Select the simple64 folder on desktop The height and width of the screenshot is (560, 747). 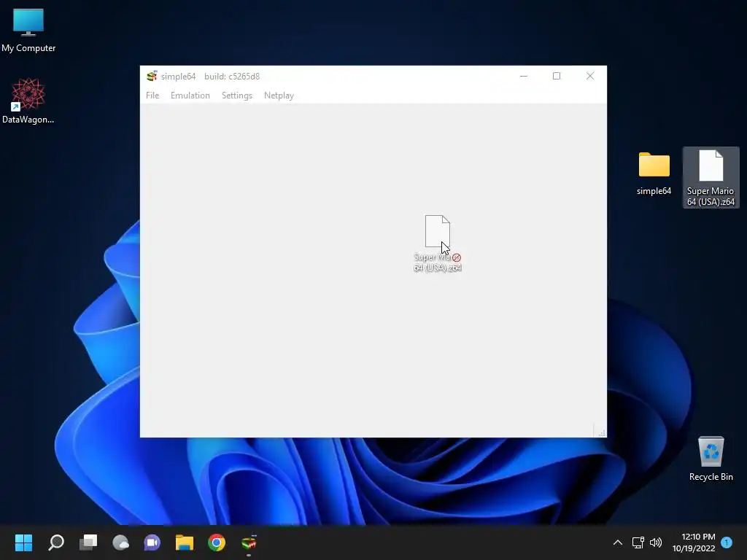coord(654,174)
